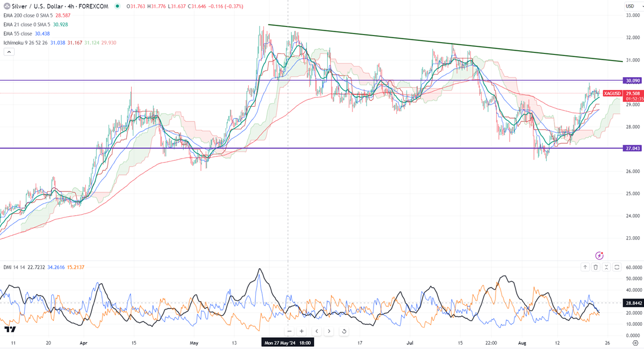Select the EMA 21 close indicator legend
Viewport: 644px width, 349px height.
point(26,25)
